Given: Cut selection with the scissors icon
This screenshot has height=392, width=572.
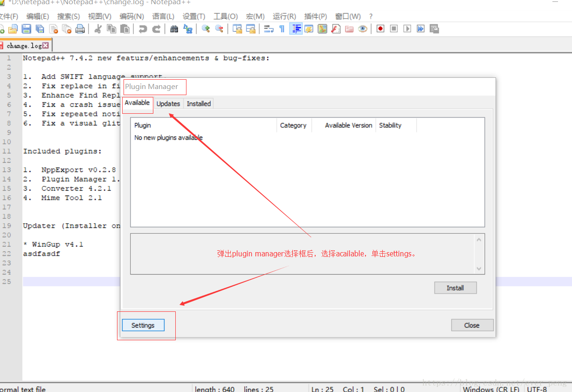Looking at the screenshot, I should click(x=98, y=29).
